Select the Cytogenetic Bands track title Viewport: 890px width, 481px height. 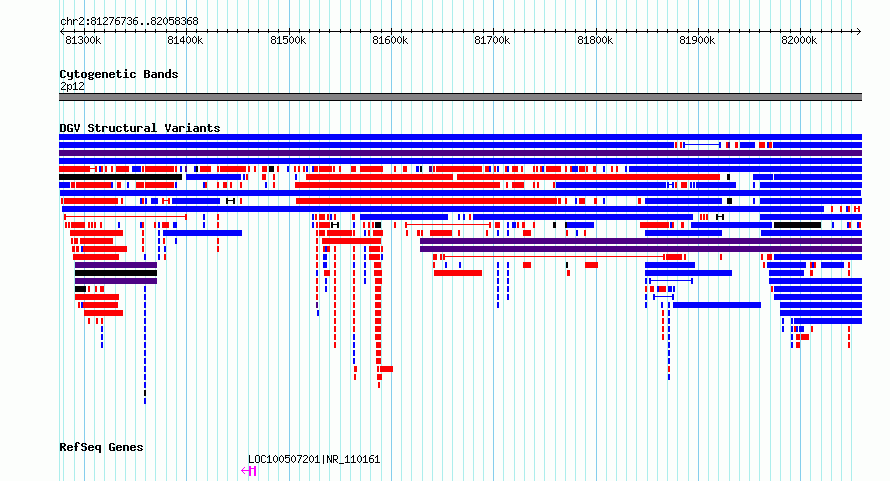tap(119, 74)
